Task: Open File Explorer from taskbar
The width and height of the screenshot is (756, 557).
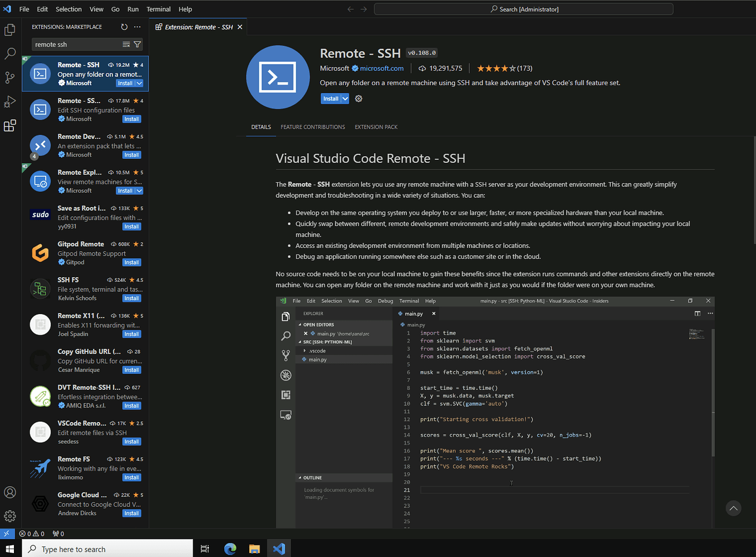Action: [x=254, y=549]
